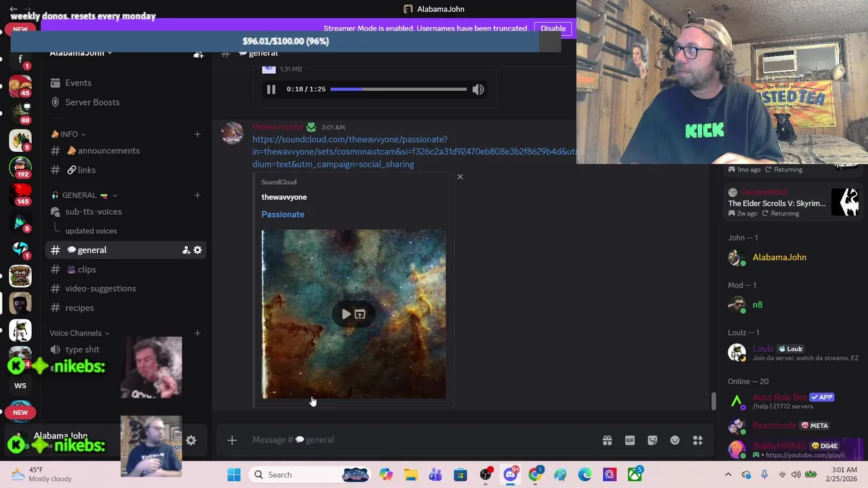Open the announcements channel
Viewport: 868px width, 488px height.
[108, 150]
